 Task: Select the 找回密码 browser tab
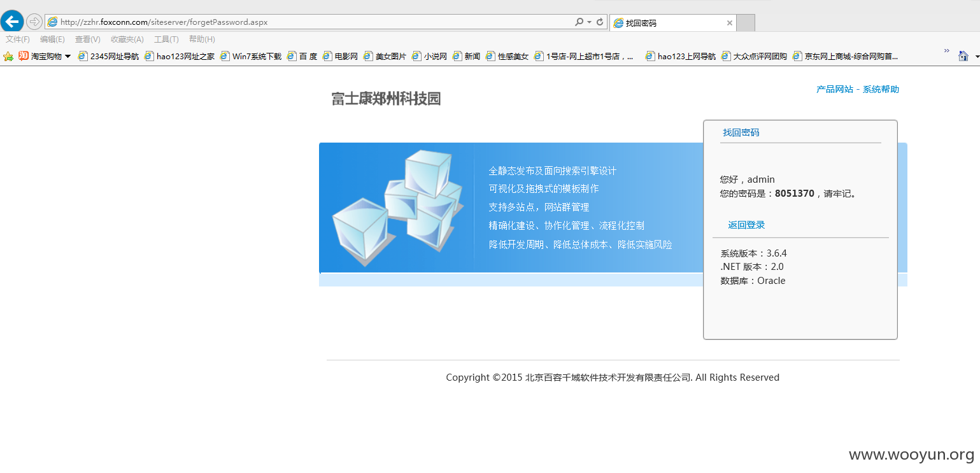tap(672, 23)
